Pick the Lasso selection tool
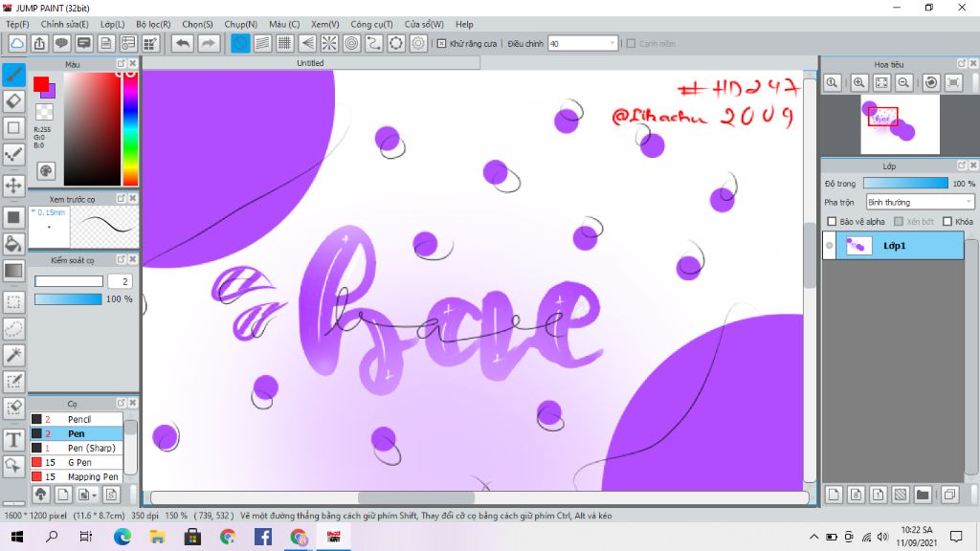 pos(13,329)
